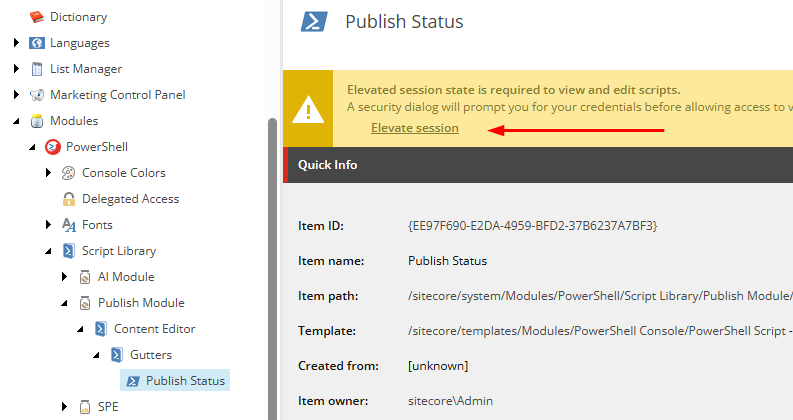Click the Script Library icon
This screenshot has height=420, width=793.
pyautogui.click(x=69, y=251)
